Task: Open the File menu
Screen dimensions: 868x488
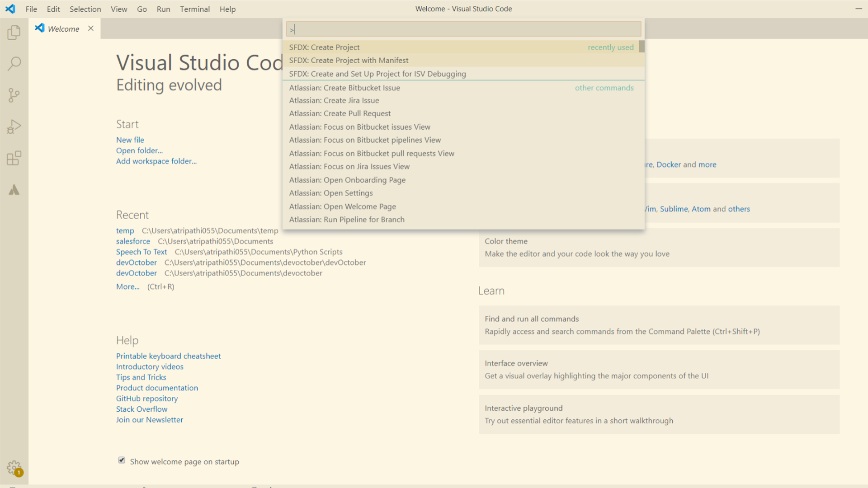Action: pos(31,9)
